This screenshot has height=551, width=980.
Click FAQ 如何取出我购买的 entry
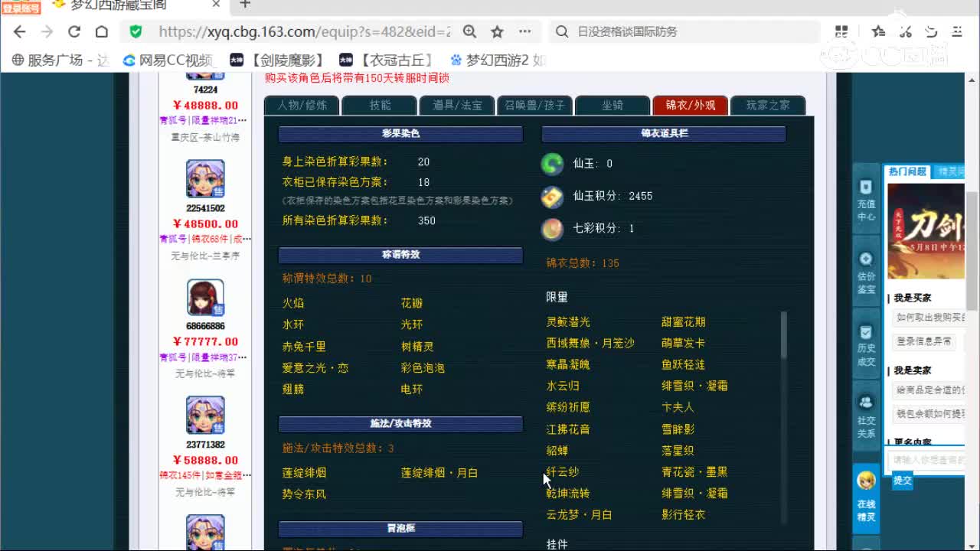click(929, 318)
